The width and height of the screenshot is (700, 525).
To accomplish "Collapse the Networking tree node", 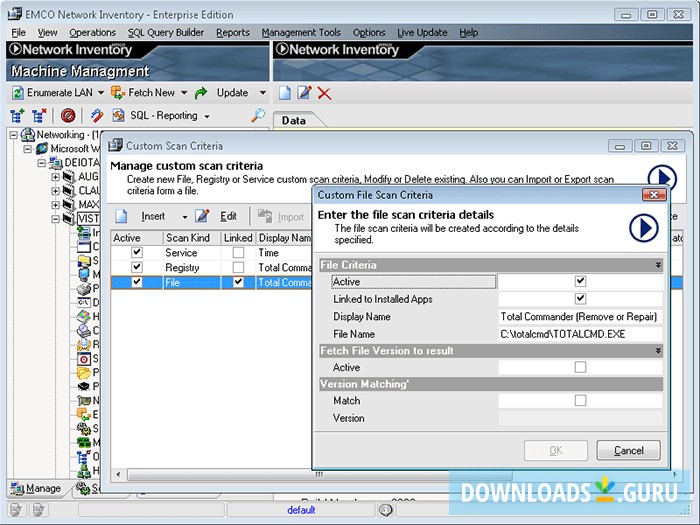I will tap(14, 134).
